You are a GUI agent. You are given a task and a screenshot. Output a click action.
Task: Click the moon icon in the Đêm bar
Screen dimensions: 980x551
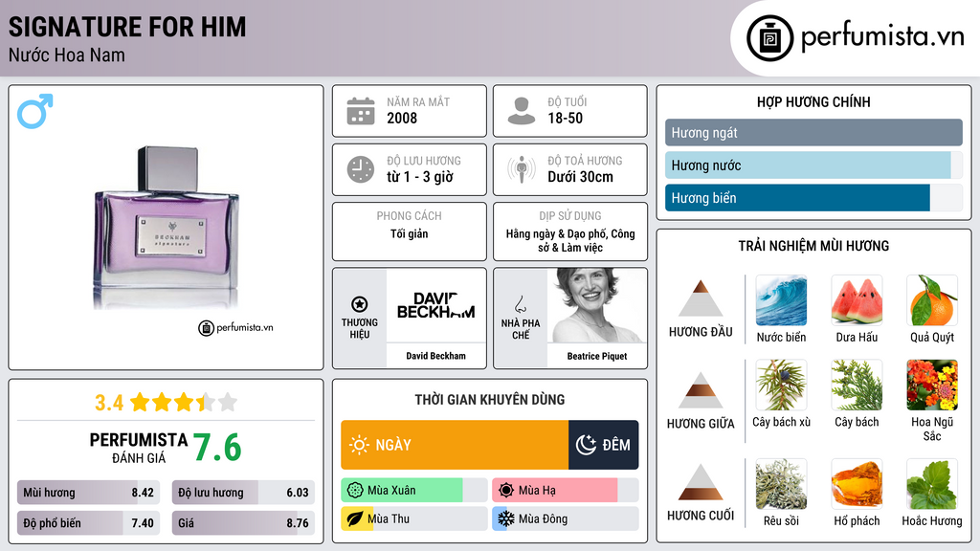[586, 445]
